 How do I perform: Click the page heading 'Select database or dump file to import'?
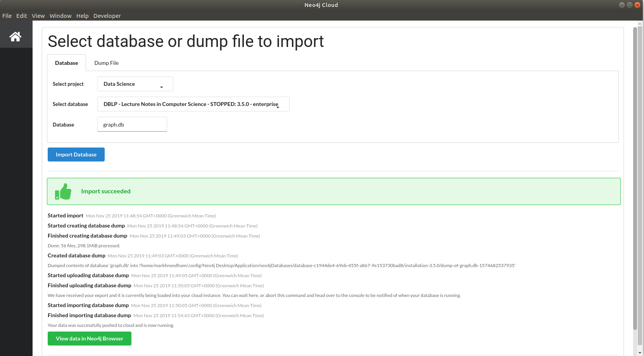(186, 41)
